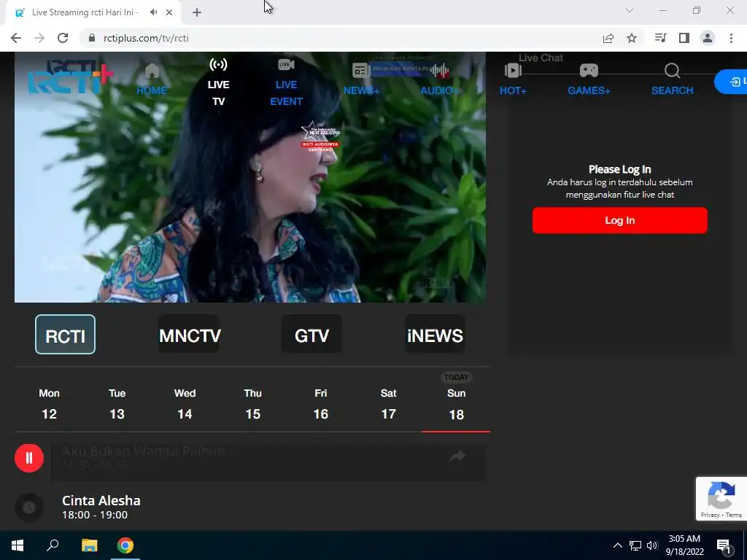The width and height of the screenshot is (747, 560).
Task: Share the Aku Bukan Wanita Pilihan program
Action: (457, 456)
